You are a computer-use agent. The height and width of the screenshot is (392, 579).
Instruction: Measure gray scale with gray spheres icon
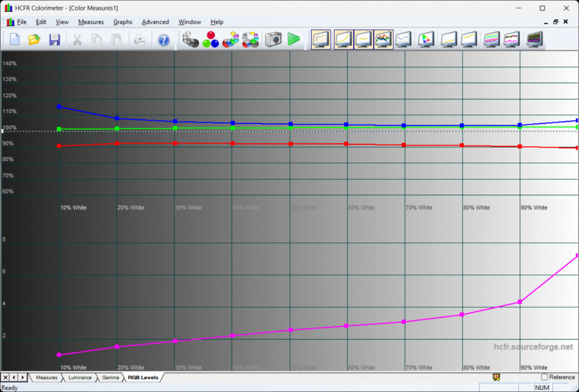(x=190, y=40)
